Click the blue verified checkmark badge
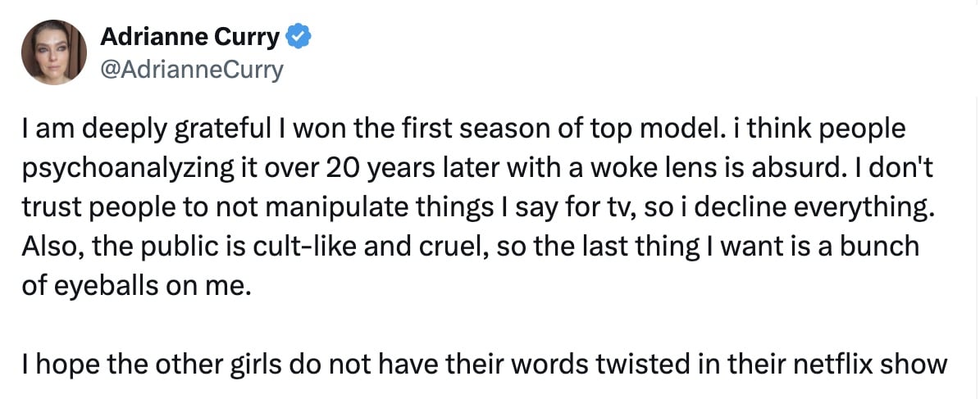This screenshot has width=980, height=399. [x=298, y=37]
